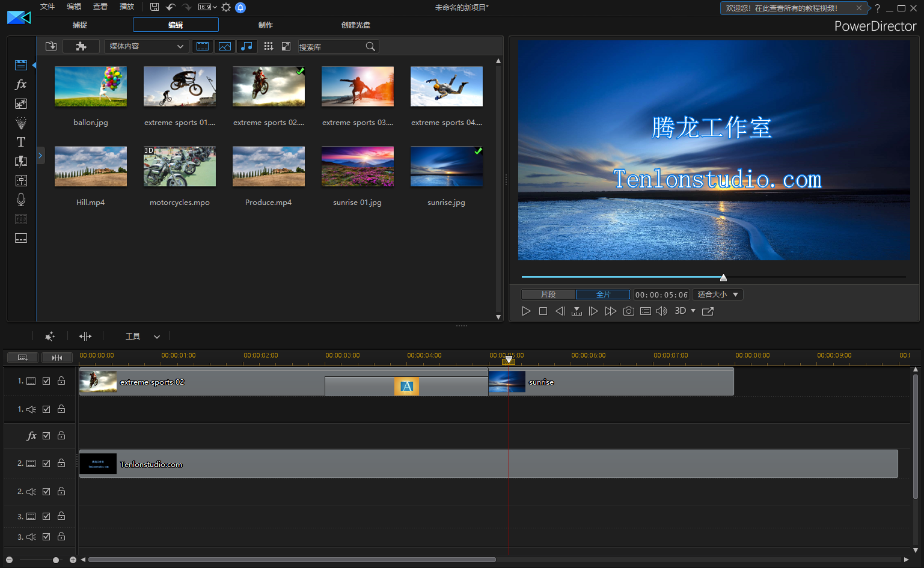Open the 3D mode dropdown arrow
This screenshot has height=568, width=924.
(693, 311)
